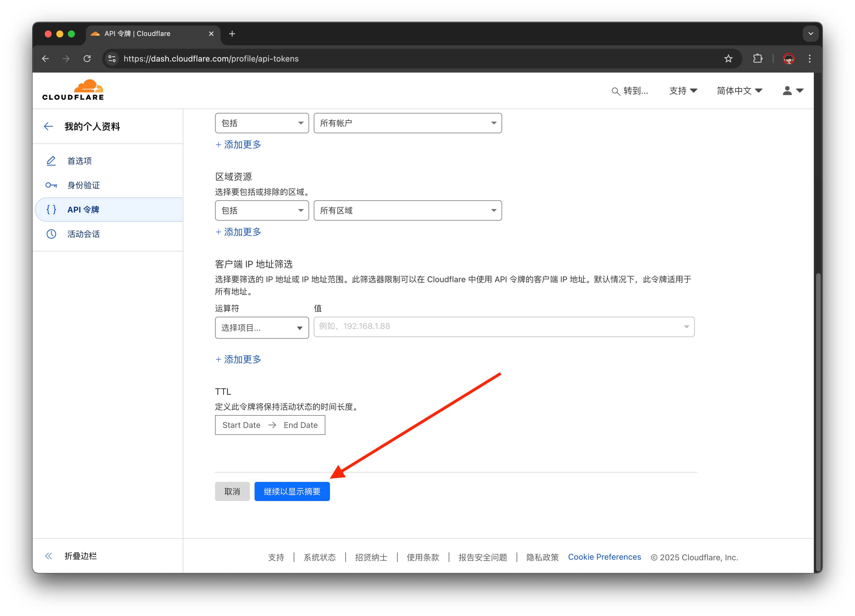
Task: Click the 首选项 pencil icon
Action: [x=51, y=161]
